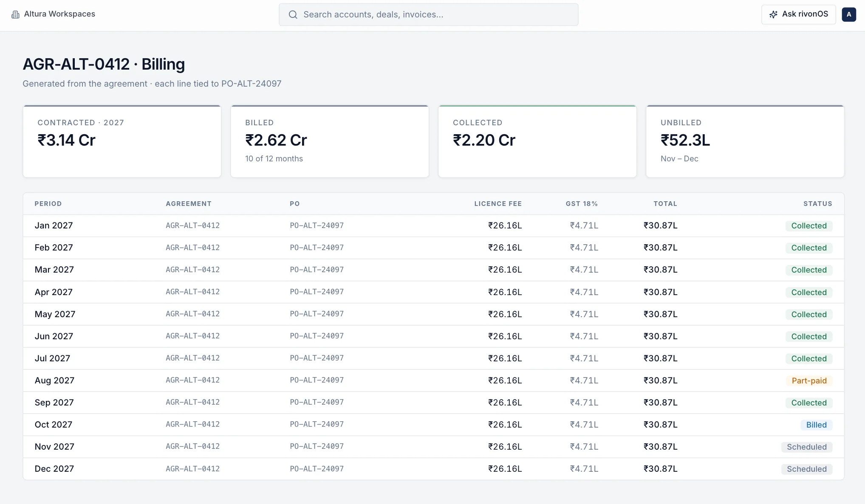Click the 'Nov – Dec' unbilled note
865x504 pixels.
click(679, 159)
